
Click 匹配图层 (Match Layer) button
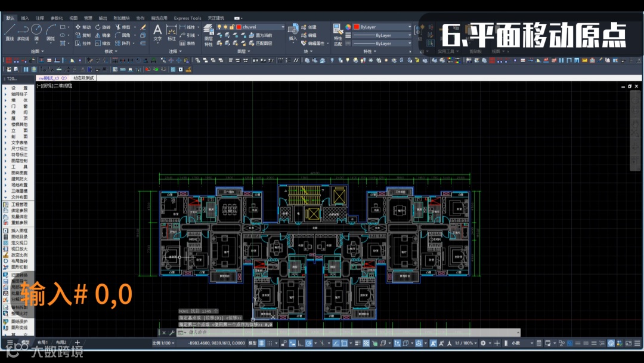point(261,43)
